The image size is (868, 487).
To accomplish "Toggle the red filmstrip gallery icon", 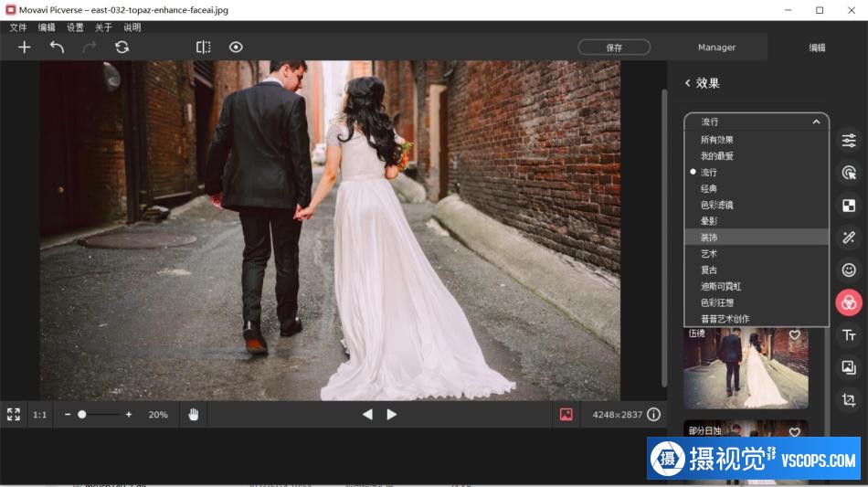I will 566,415.
